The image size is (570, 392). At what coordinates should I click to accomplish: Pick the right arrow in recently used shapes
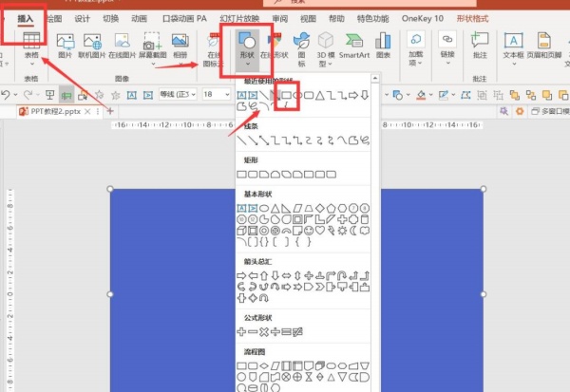pos(353,96)
